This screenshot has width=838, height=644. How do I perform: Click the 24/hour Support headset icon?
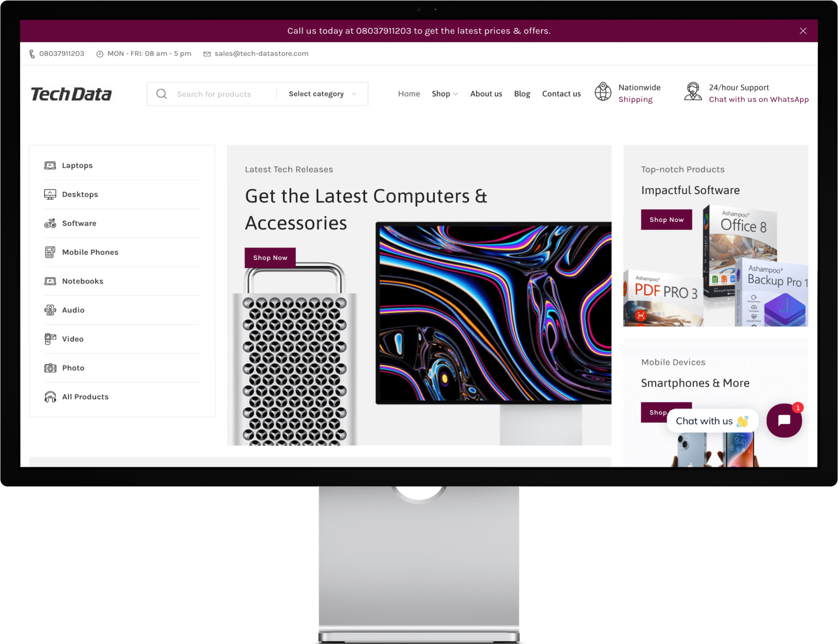[x=693, y=93]
